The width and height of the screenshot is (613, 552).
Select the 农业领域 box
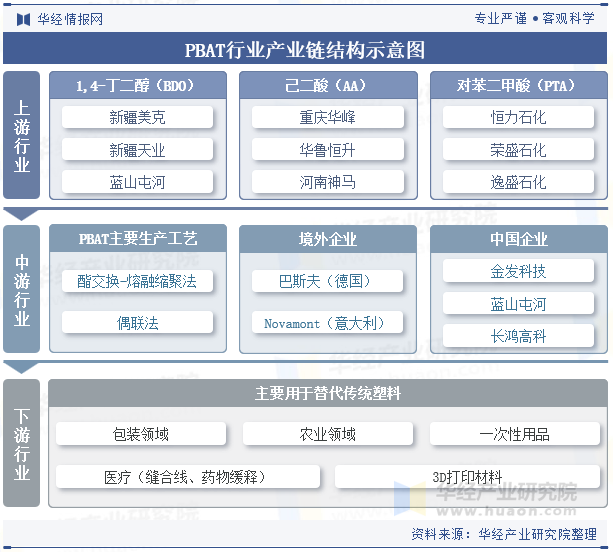[328, 434]
